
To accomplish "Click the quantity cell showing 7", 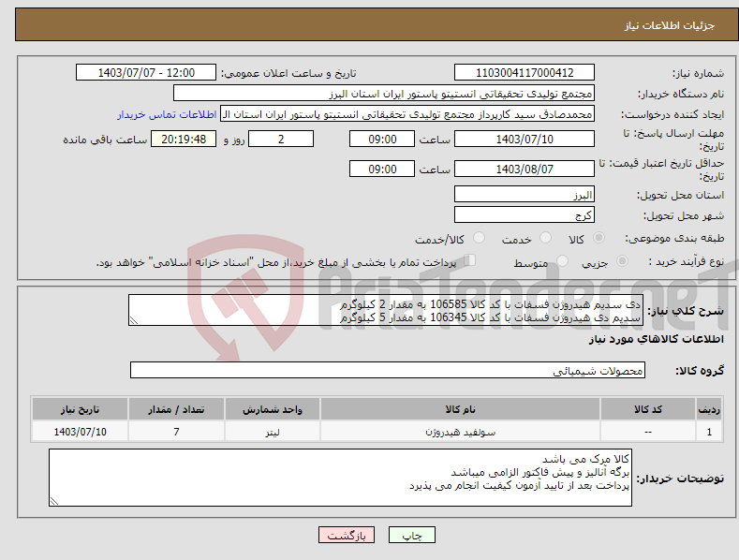I will click(x=176, y=432).
